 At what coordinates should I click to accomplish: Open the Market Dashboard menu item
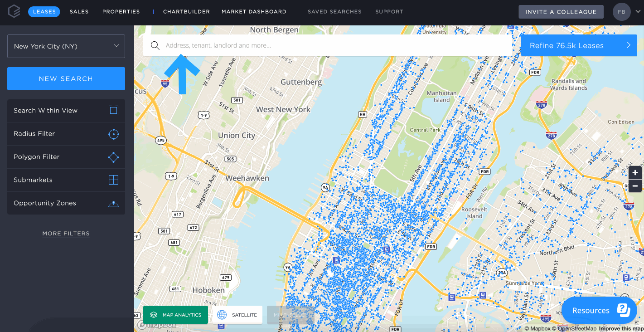coord(254,12)
